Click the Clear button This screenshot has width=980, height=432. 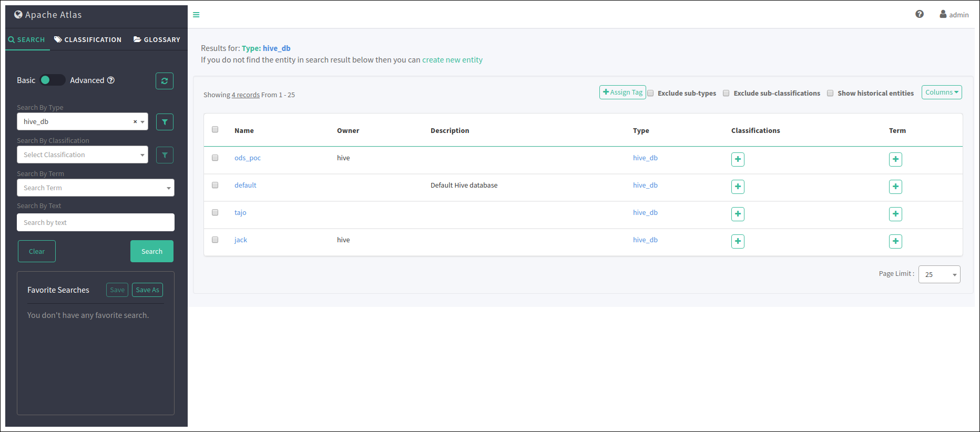coord(37,251)
